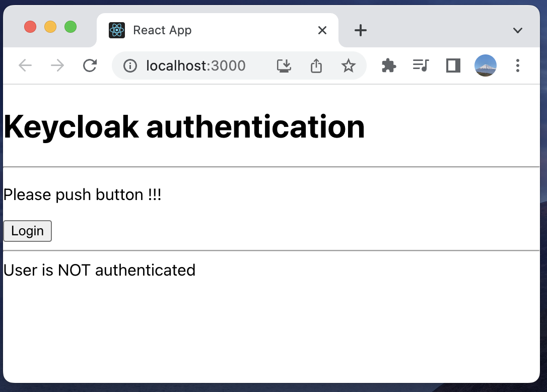The image size is (547, 392).
Task: Close the React App tab
Action: pyautogui.click(x=322, y=30)
